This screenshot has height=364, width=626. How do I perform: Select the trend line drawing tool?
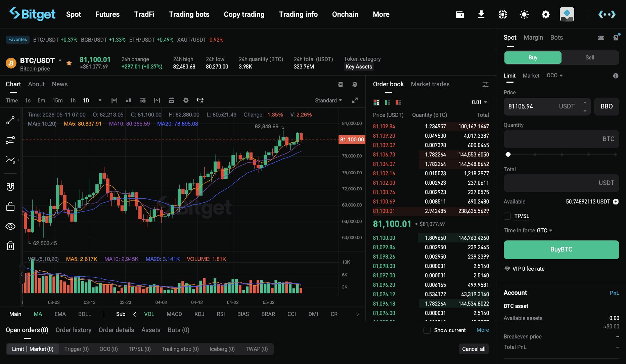point(10,120)
